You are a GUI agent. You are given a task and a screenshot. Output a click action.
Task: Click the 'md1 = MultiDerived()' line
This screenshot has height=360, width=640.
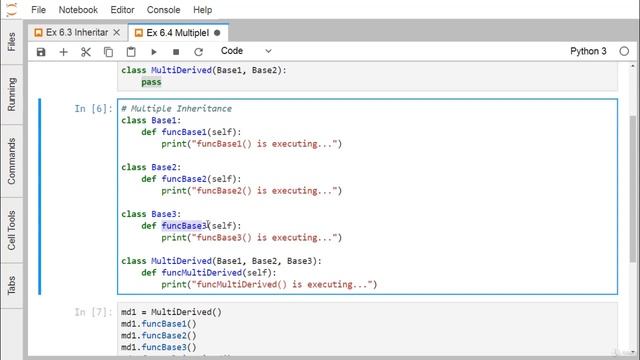171,312
